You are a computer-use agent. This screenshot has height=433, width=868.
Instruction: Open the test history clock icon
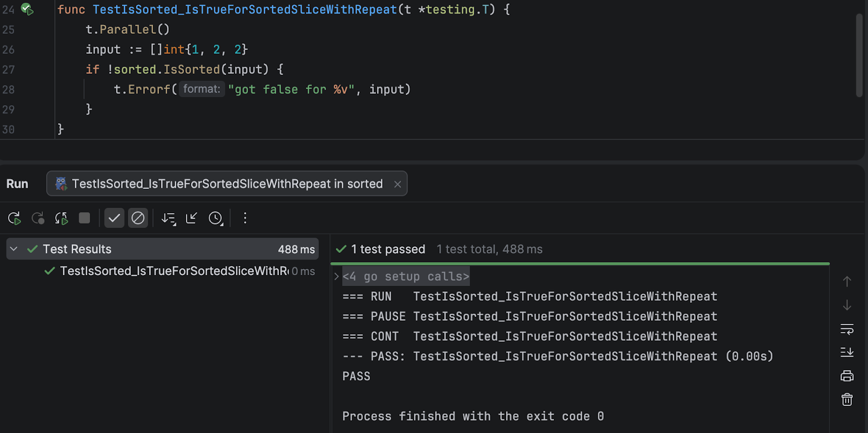[216, 218]
